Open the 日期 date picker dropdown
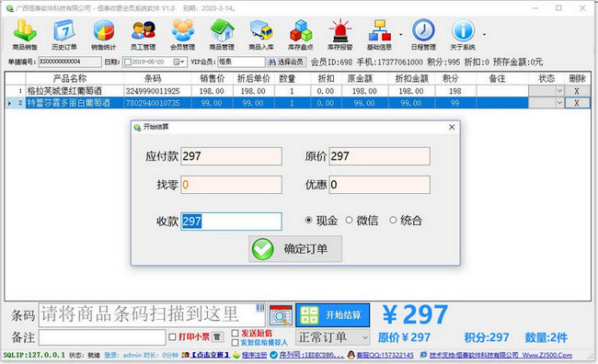This screenshot has height=364, width=598. 178,62
